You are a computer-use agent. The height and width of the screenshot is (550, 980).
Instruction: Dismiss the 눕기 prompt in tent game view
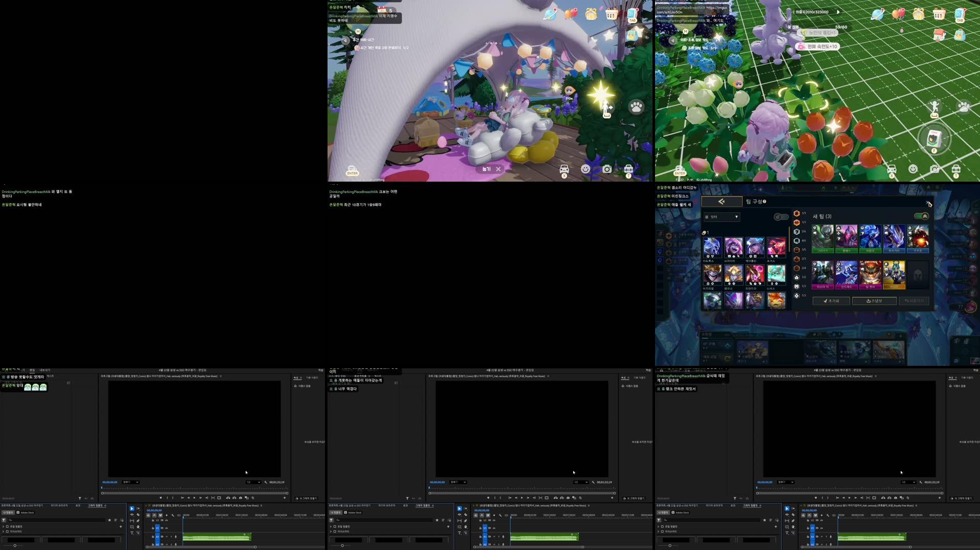pyautogui.click(x=498, y=169)
